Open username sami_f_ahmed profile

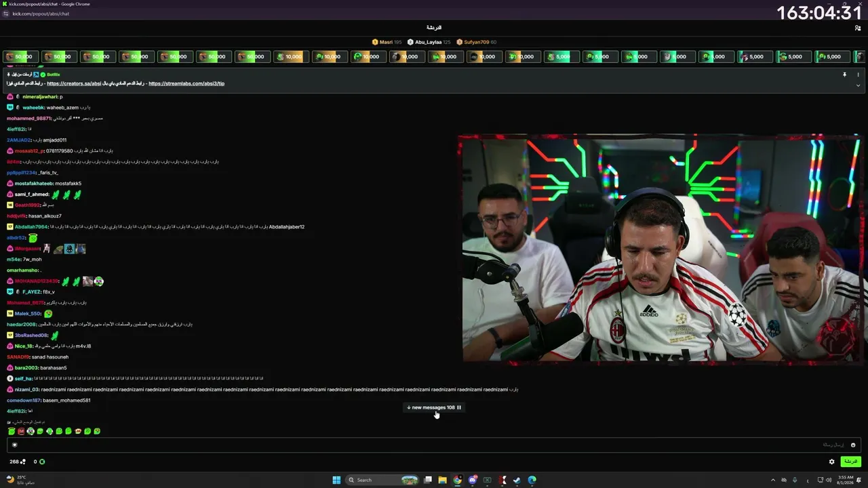pyautogui.click(x=31, y=195)
